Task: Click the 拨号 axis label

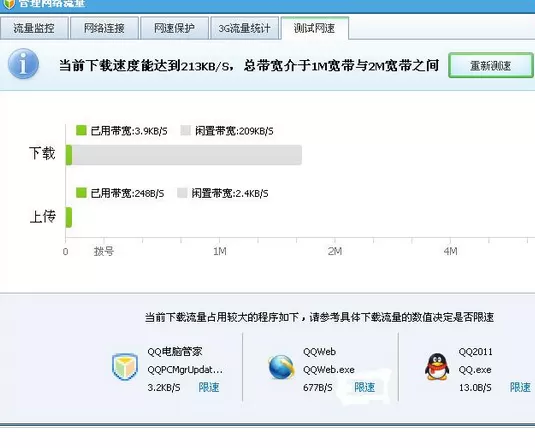Action: [104, 252]
